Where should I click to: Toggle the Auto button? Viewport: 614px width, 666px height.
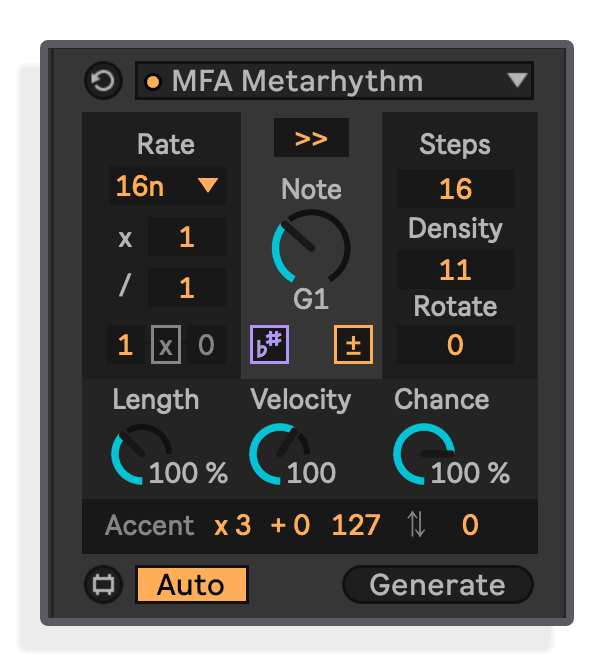click(192, 584)
